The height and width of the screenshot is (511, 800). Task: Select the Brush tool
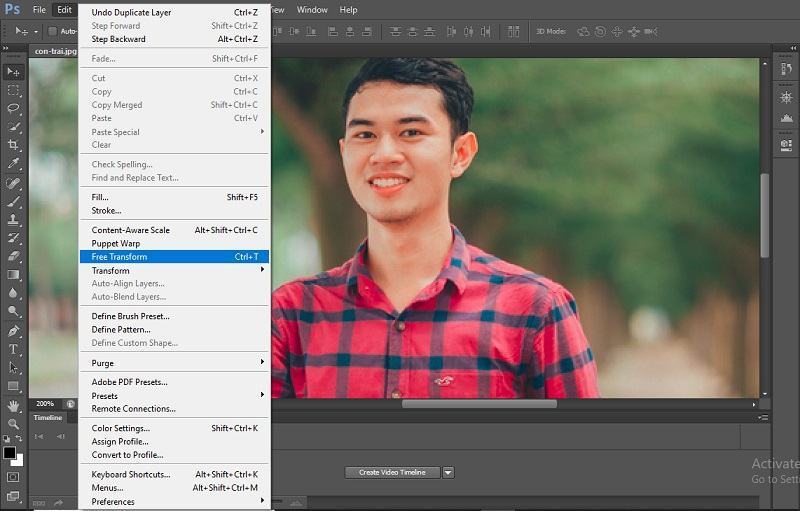(13, 201)
